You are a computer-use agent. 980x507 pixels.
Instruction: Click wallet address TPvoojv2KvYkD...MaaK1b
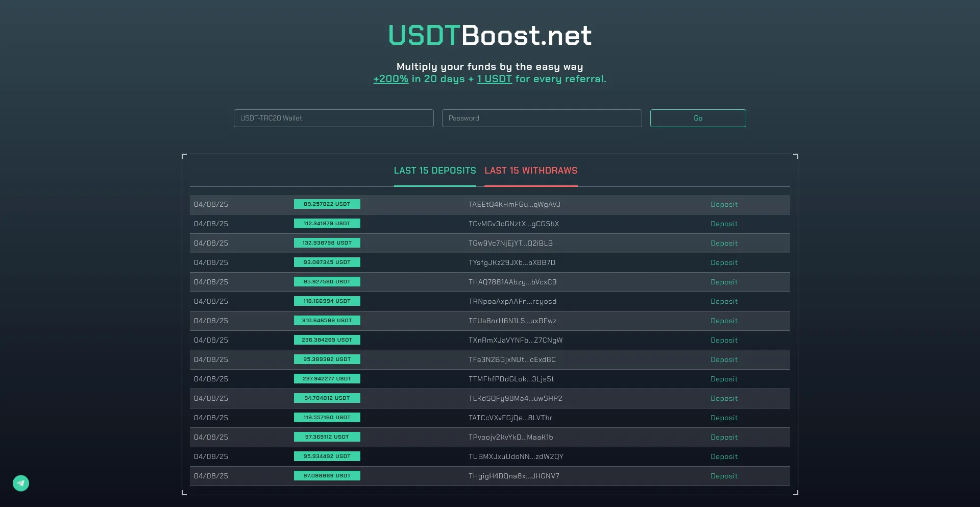click(511, 437)
